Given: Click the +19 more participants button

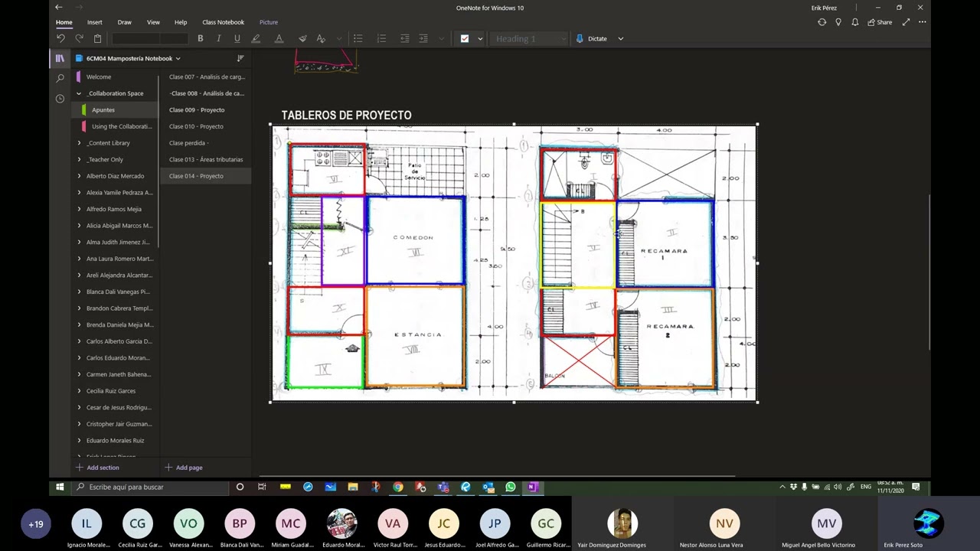Looking at the screenshot, I should (x=36, y=524).
